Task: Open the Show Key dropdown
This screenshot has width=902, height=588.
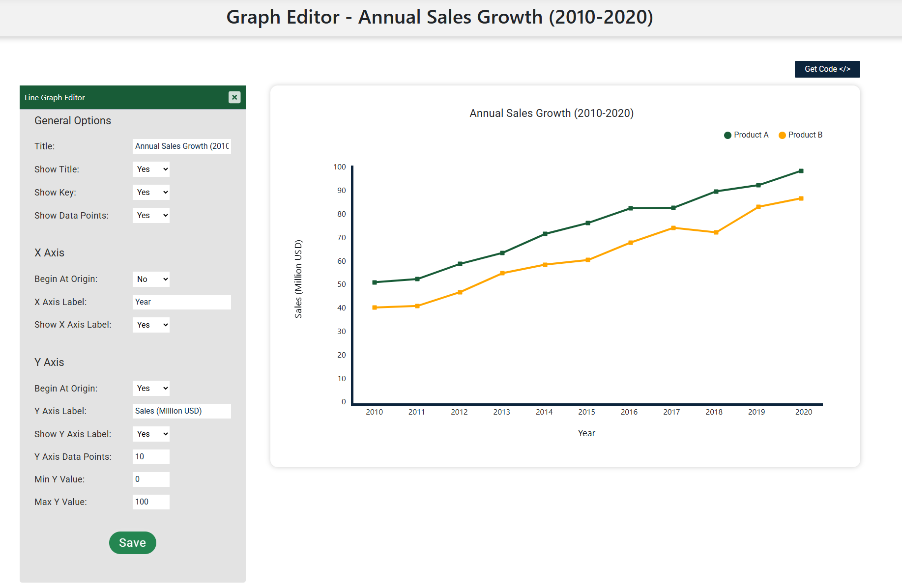Action: click(x=151, y=193)
